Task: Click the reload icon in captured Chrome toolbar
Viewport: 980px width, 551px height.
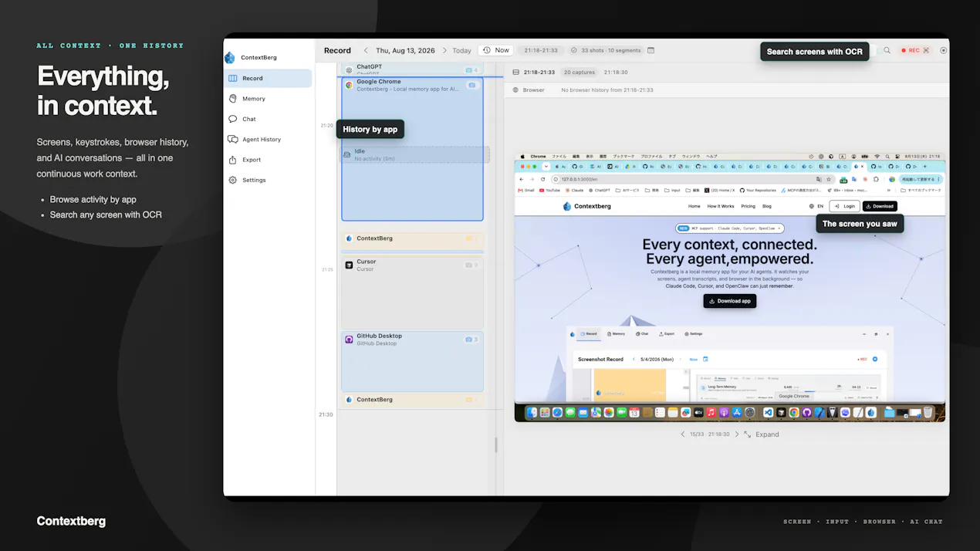Action: 542,179
